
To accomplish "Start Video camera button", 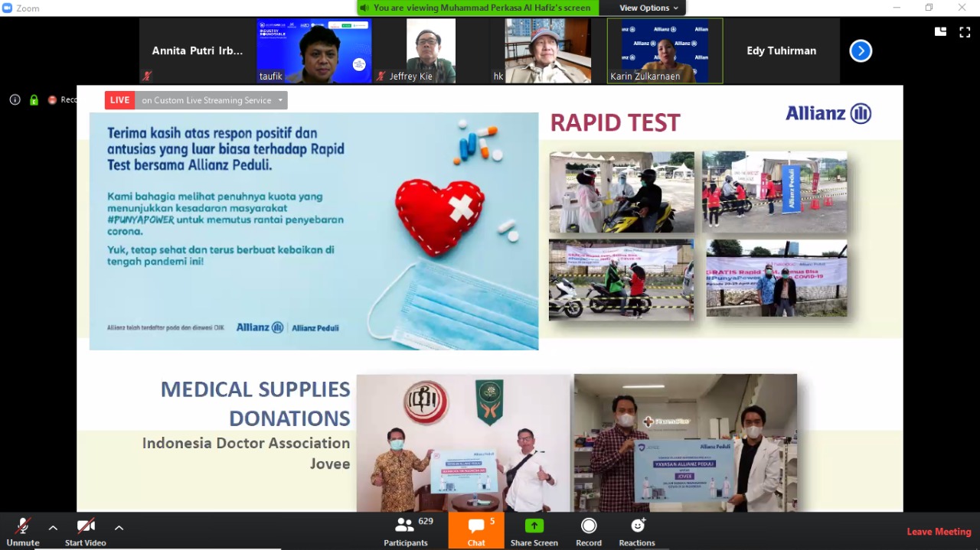I will point(86,532).
